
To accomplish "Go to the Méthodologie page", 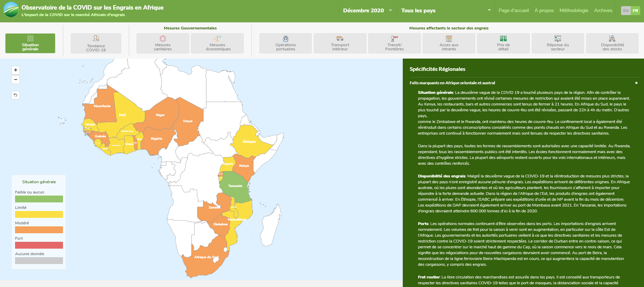I will (574, 11).
